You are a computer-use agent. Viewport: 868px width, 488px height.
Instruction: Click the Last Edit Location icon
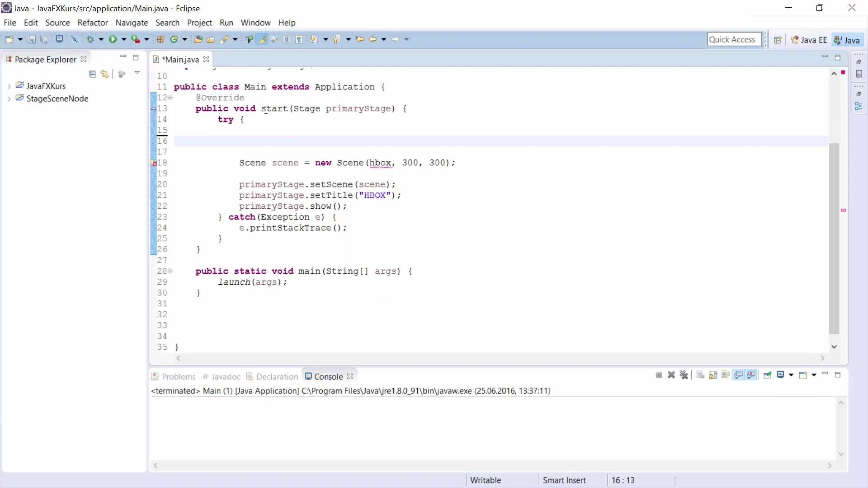pyautogui.click(x=360, y=39)
